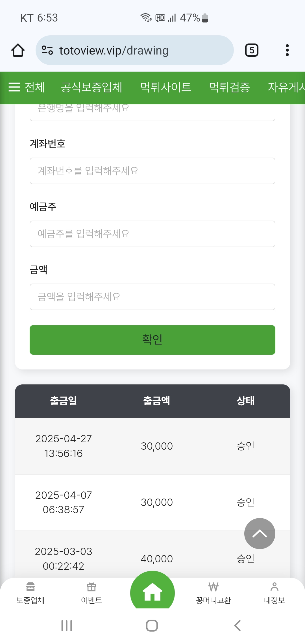Open the site info icon in address bar
The image size is (305, 644).
47,50
